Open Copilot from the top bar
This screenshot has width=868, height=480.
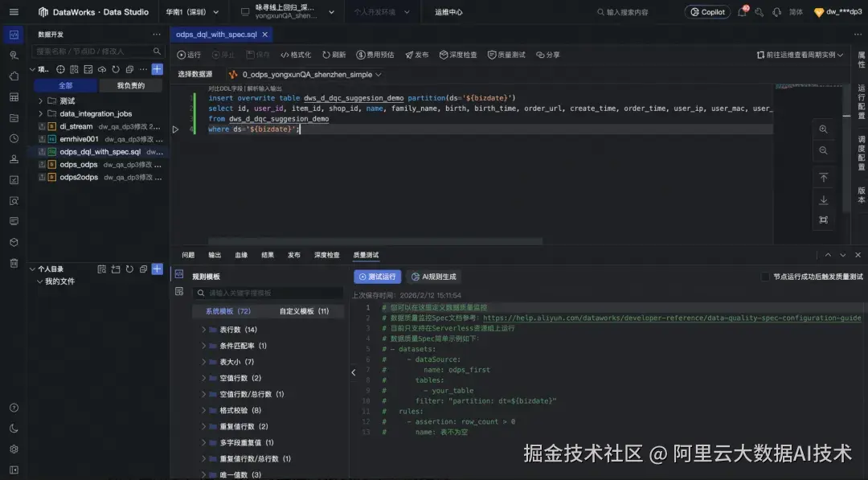[706, 11]
